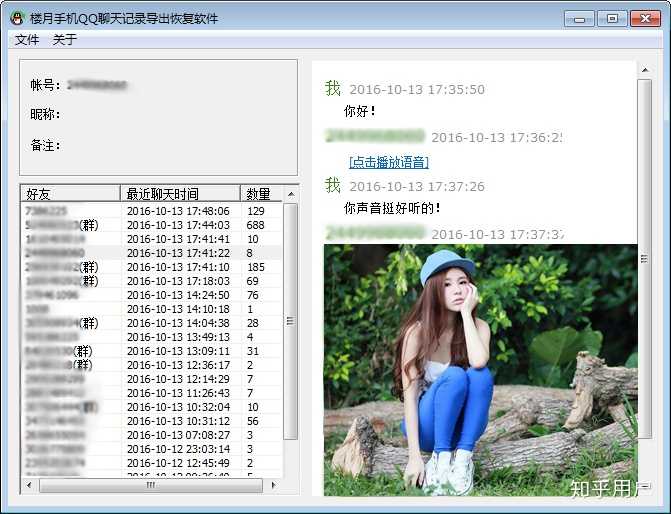
Task: Click the message count 69
Action: (252, 281)
